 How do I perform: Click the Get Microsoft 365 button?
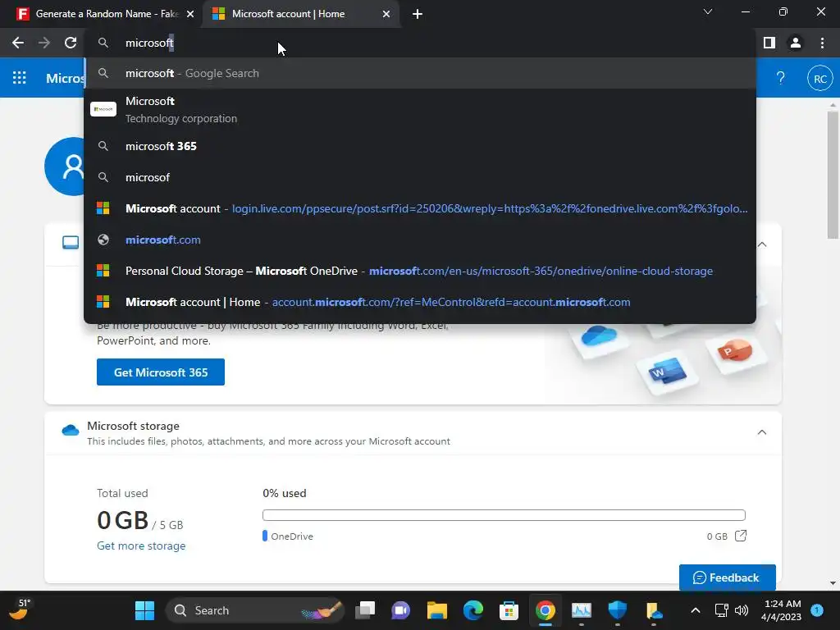[x=161, y=372]
